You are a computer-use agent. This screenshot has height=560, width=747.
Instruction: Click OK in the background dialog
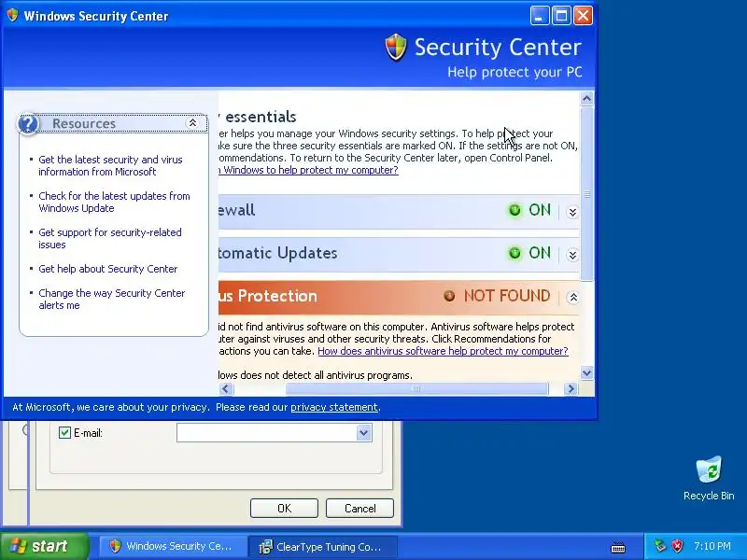point(284,509)
